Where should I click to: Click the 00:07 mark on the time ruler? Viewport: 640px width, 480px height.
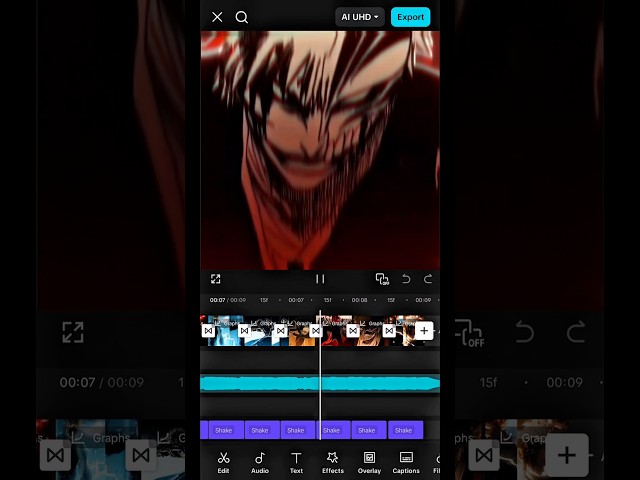(296, 300)
